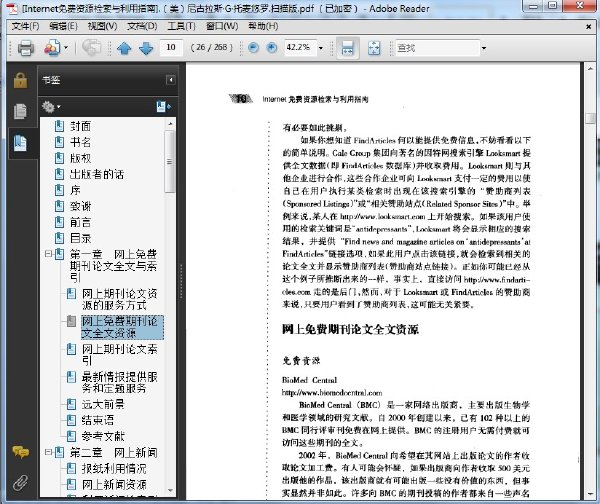Click the bookmarks panel scrollbar thumb
This screenshot has width=600, height=504.
coord(170,161)
